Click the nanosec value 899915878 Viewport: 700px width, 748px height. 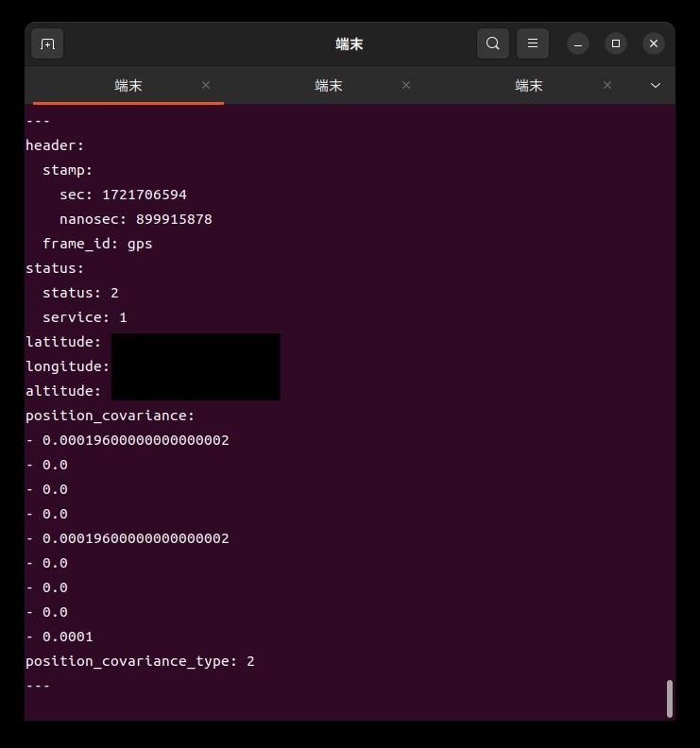174,219
